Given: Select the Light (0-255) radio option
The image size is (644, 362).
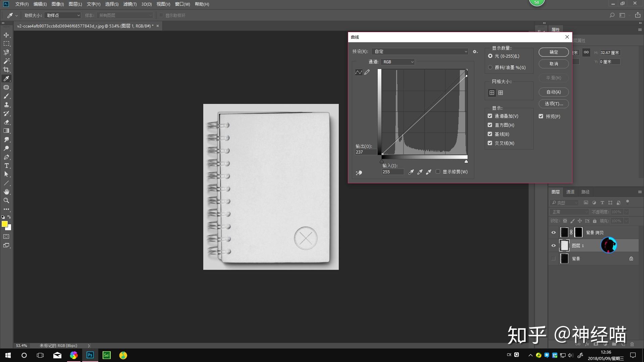Looking at the screenshot, I should pos(490,56).
